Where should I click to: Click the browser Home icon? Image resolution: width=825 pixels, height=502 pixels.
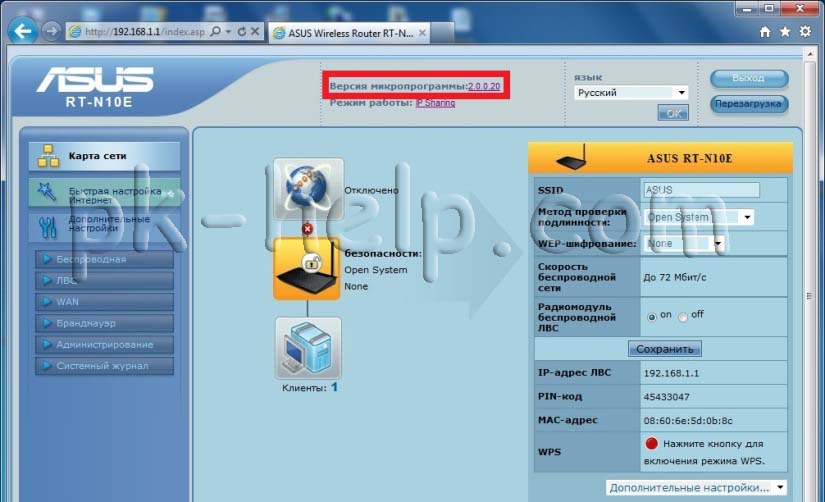pos(765,32)
